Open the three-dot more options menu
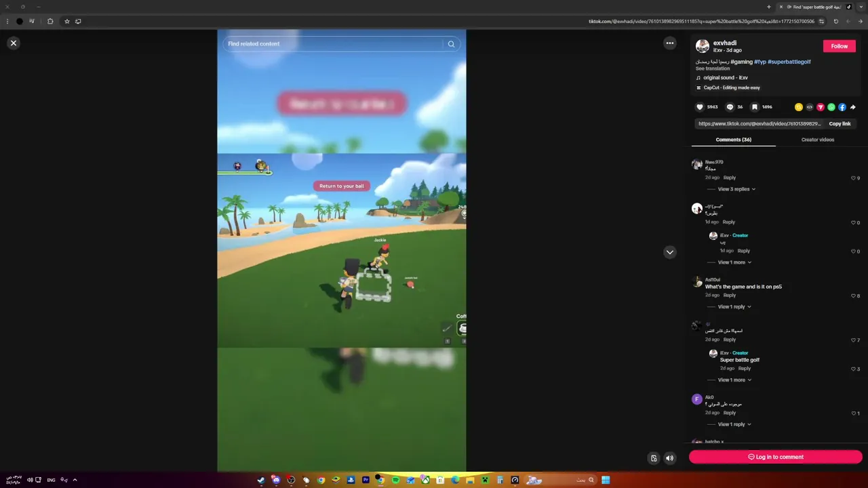 670,43
